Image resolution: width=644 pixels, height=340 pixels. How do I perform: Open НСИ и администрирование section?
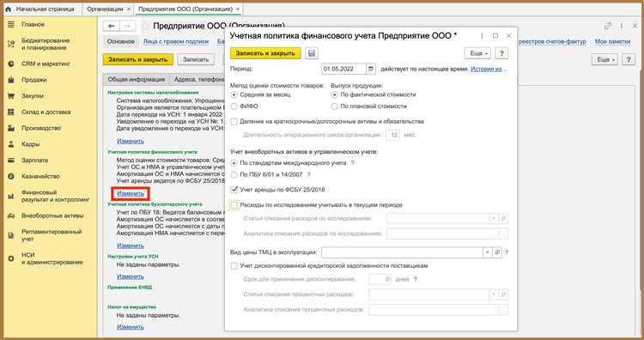[x=52, y=258]
